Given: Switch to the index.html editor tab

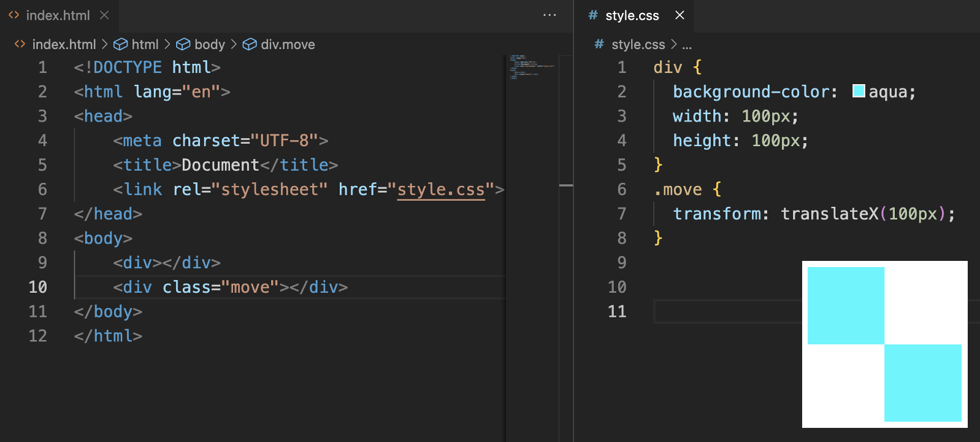Looking at the screenshot, I should (58, 15).
